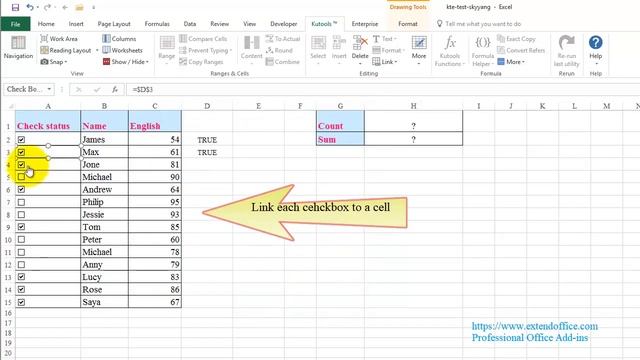Click the Combine tool

point(282,62)
